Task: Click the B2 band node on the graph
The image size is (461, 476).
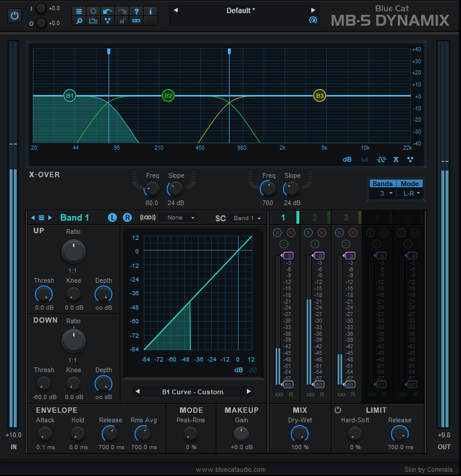Action: point(168,95)
